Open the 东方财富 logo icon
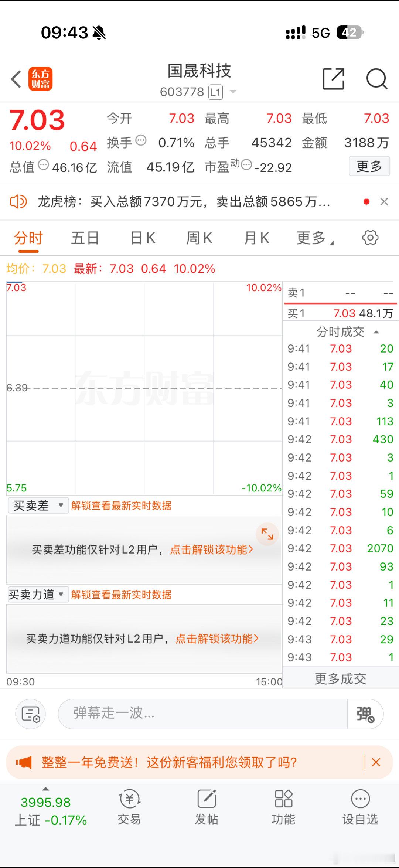399x868 pixels. click(x=40, y=79)
